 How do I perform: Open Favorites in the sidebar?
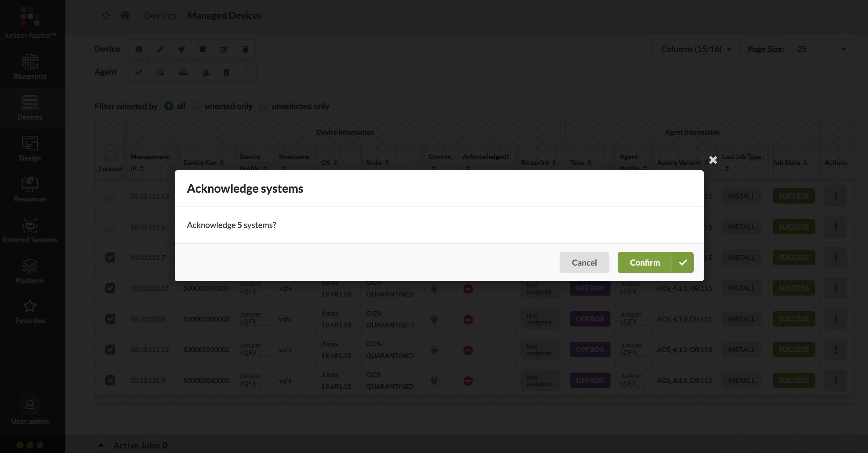(30, 312)
